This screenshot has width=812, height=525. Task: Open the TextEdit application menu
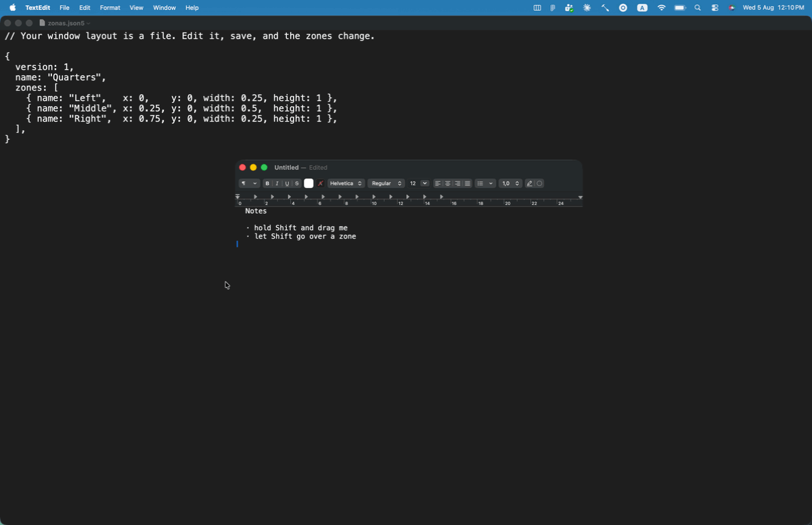(39, 7)
